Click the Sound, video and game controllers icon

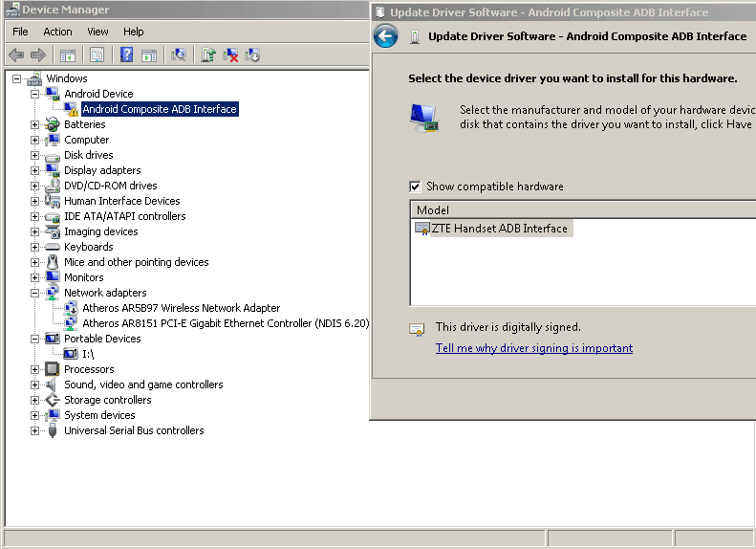(x=51, y=385)
